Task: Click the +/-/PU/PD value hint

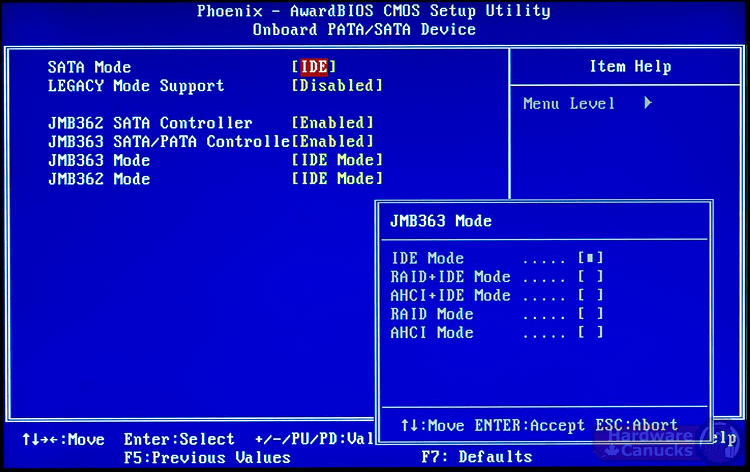Action: (x=314, y=439)
